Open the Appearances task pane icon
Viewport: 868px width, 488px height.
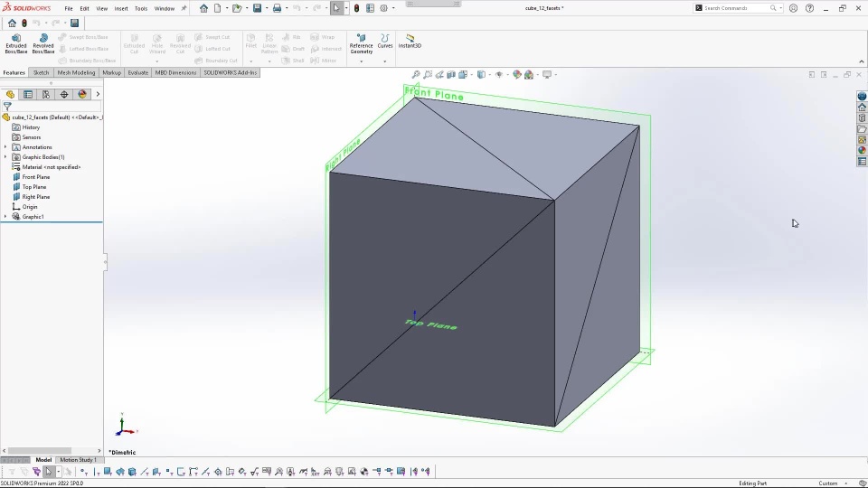point(863,151)
